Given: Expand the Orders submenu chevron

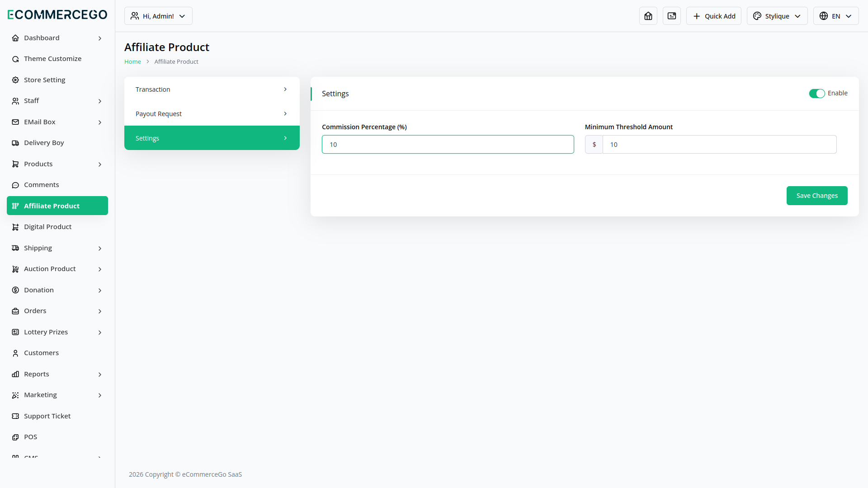Looking at the screenshot, I should (100, 311).
